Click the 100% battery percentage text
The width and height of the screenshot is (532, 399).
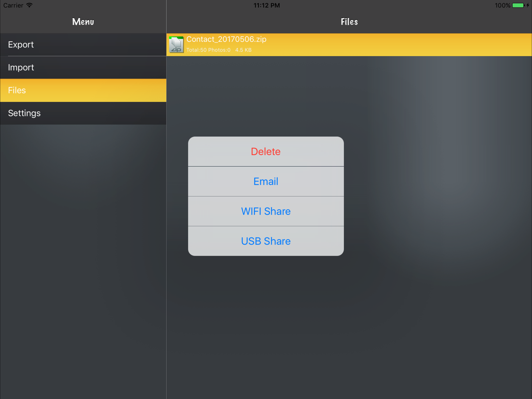point(502,5)
